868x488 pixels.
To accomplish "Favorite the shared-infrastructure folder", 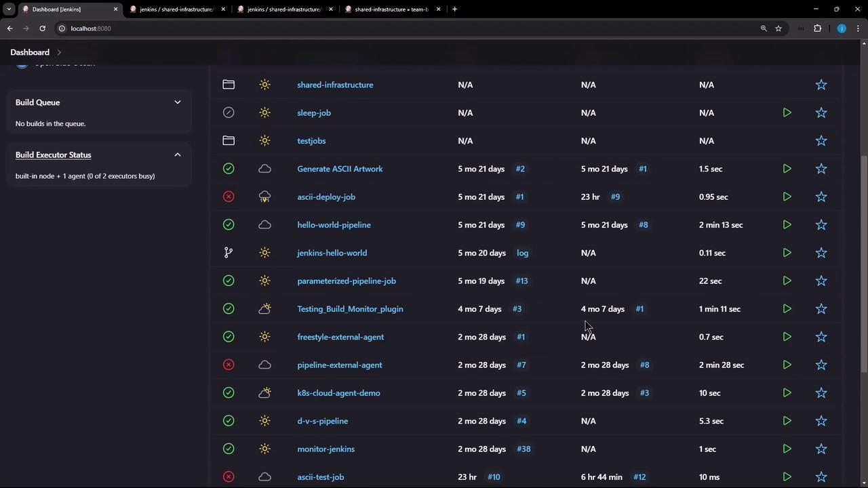I will (x=821, y=85).
